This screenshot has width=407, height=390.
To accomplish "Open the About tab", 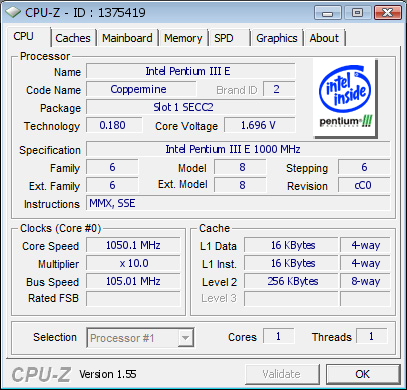I will 324,38.
